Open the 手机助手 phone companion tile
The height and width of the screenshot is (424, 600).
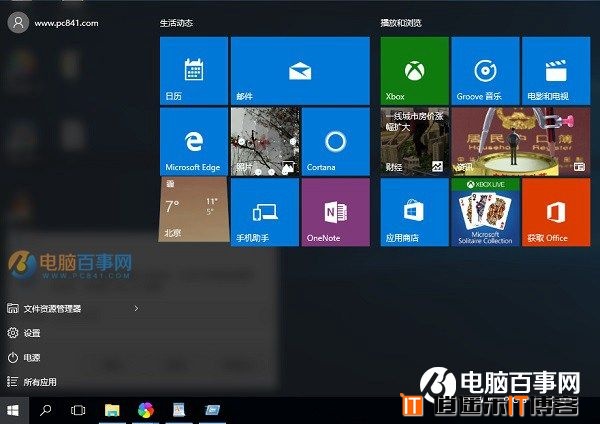pyautogui.click(x=265, y=212)
